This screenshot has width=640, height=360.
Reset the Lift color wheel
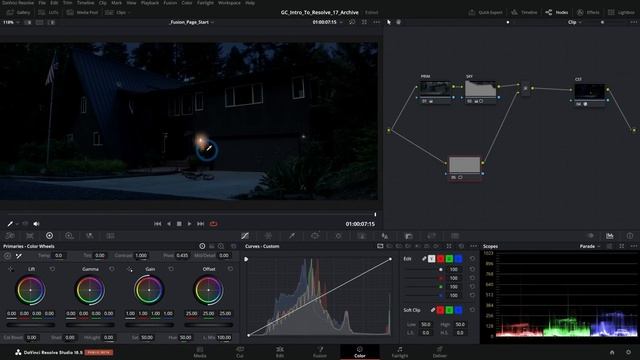pyautogui.click(x=52, y=269)
